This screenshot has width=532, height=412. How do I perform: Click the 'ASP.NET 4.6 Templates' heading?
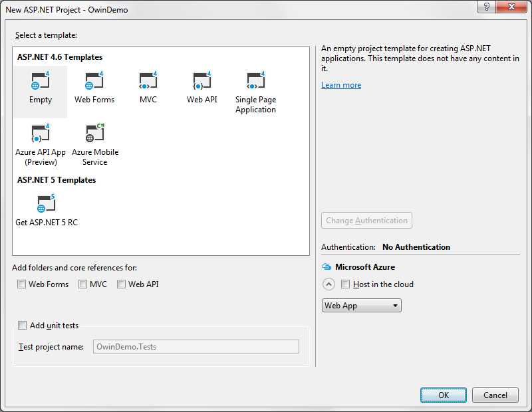[x=60, y=57]
